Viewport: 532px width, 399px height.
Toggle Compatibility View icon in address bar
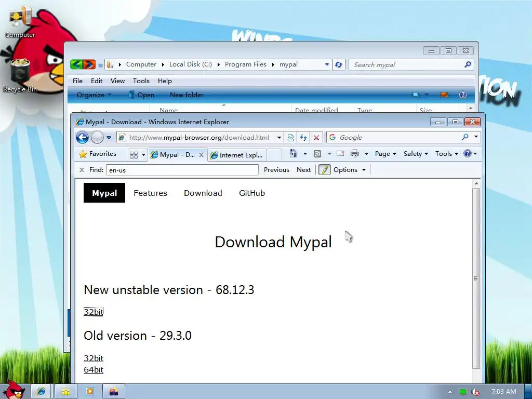point(291,137)
